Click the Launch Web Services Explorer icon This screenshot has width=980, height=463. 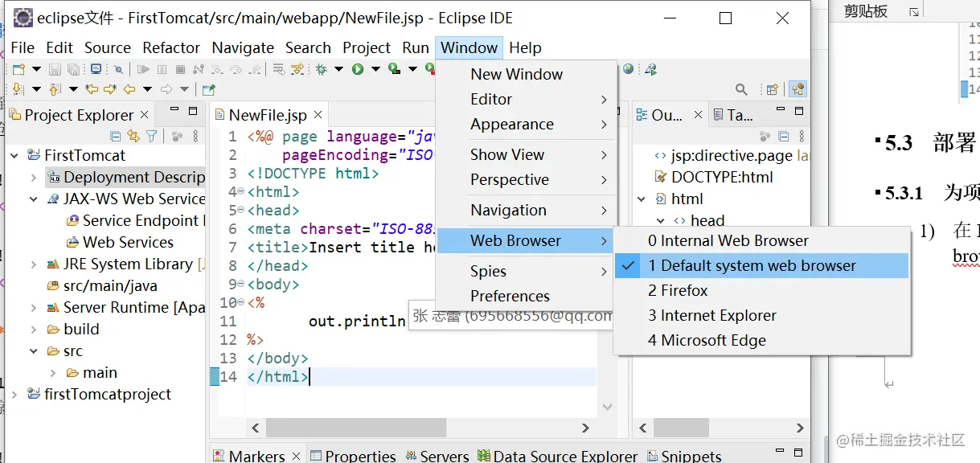650,69
